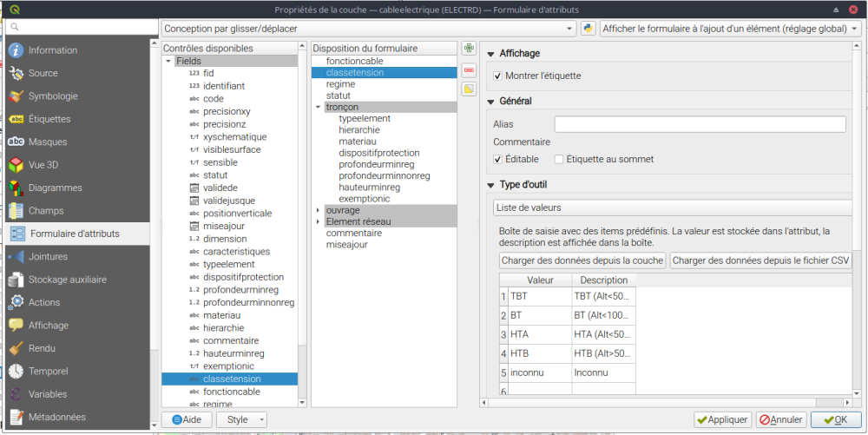This screenshot has width=868, height=435.
Task: Remove selected item with the red minus icon
Action: [469, 69]
